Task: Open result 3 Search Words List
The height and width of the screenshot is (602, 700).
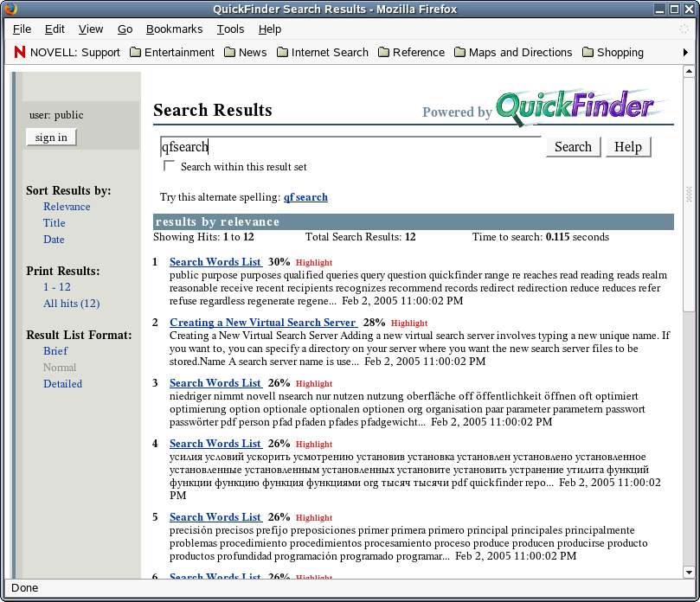Action: 215,383
